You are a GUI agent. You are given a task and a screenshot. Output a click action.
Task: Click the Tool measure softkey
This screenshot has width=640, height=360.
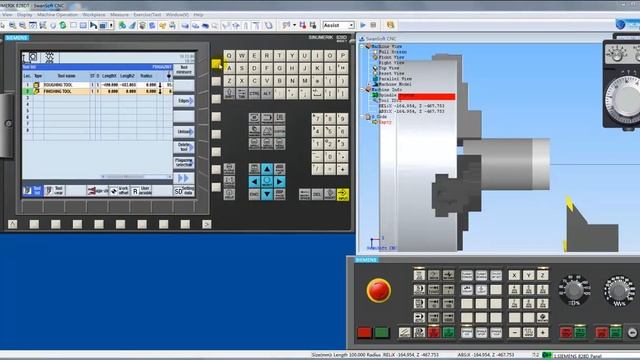(184, 70)
